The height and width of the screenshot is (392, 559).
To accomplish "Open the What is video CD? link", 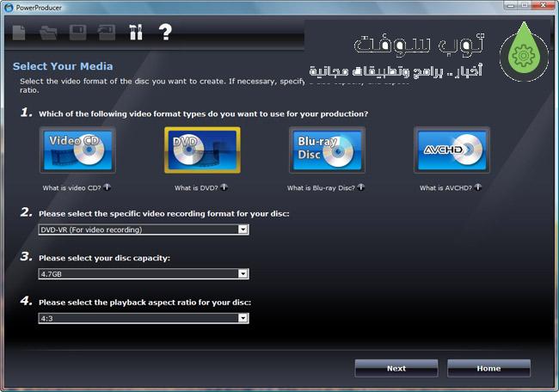I will tap(71, 187).
